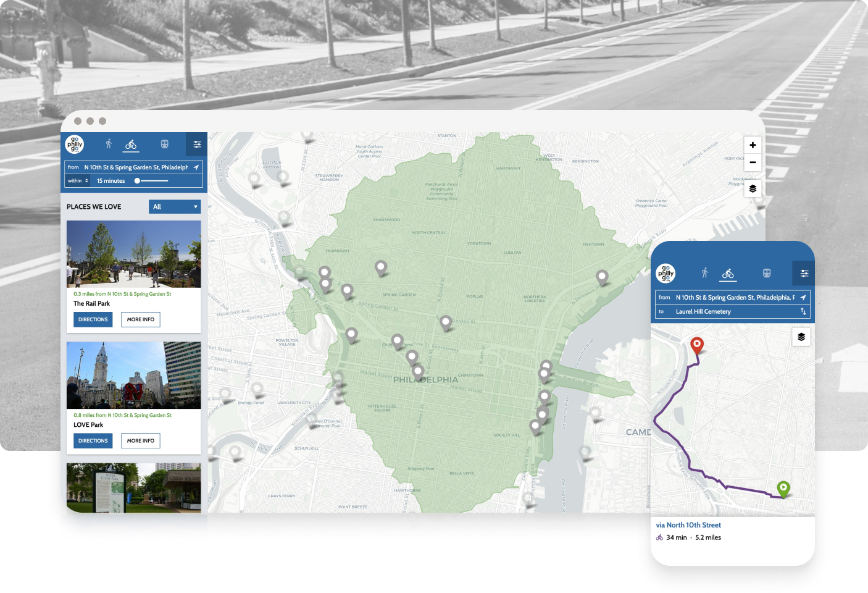The width and height of the screenshot is (868, 593).
Task: Click the map zoom in plus button
Action: click(753, 145)
